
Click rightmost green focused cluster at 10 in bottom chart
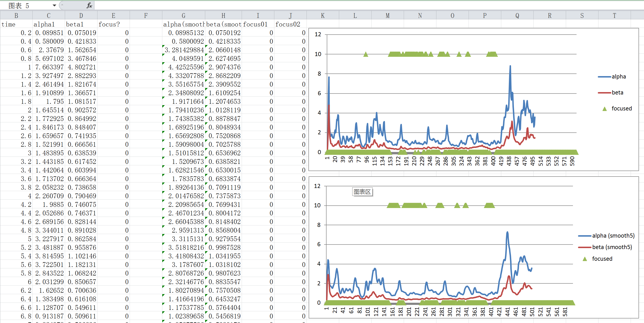point(490,205)
